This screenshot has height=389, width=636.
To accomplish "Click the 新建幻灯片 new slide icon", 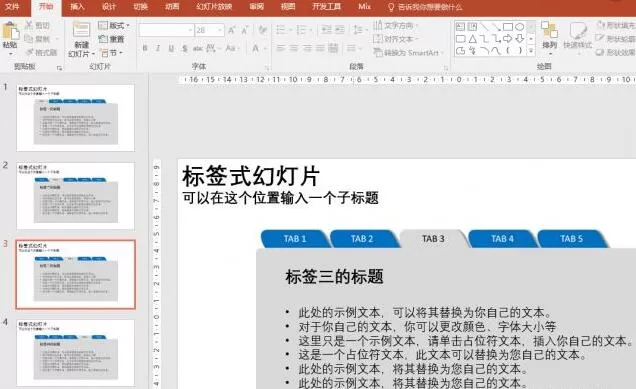I will (x=81, y=30).
